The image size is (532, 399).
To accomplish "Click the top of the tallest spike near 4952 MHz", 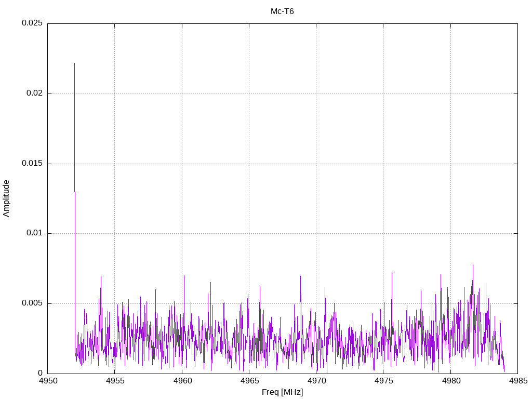I will [x=74, y=63].
